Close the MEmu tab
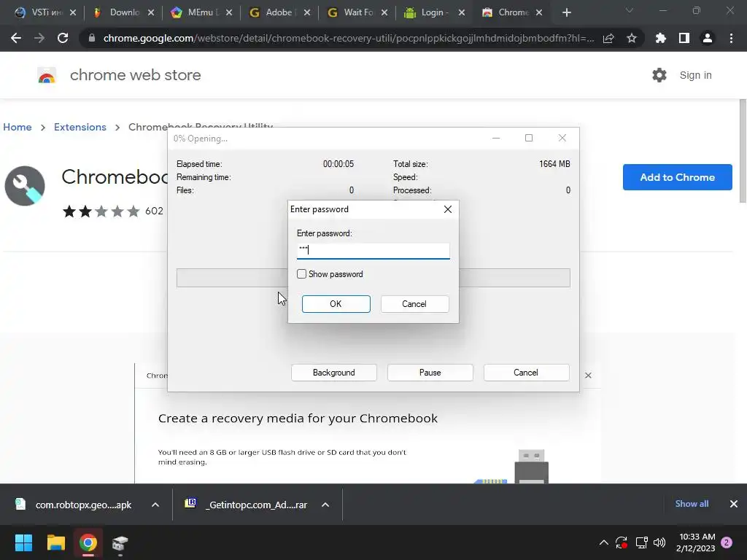 point(229,13)
